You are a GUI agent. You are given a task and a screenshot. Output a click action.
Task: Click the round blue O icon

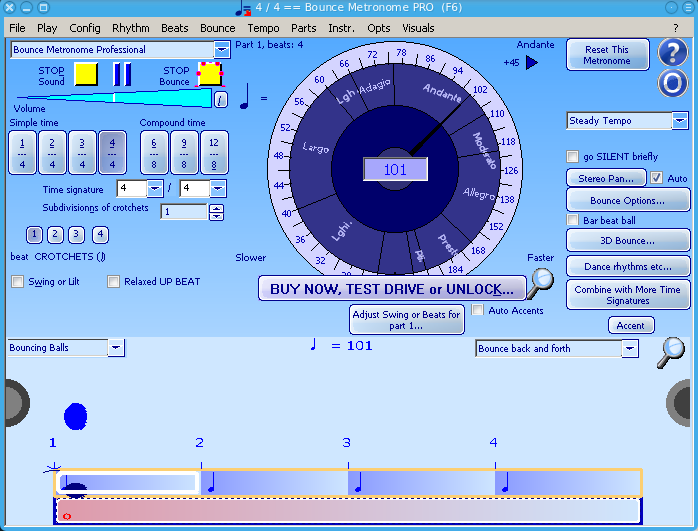pos(673,83)
